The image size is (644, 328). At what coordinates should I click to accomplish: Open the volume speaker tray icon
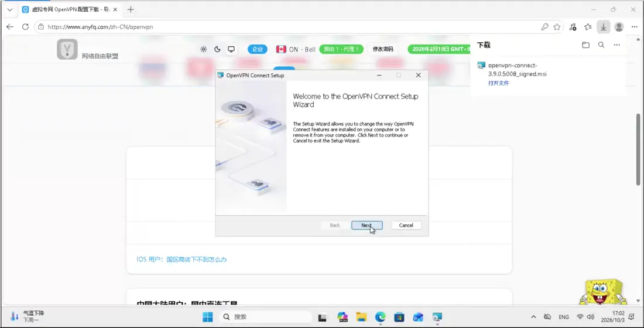591,317
